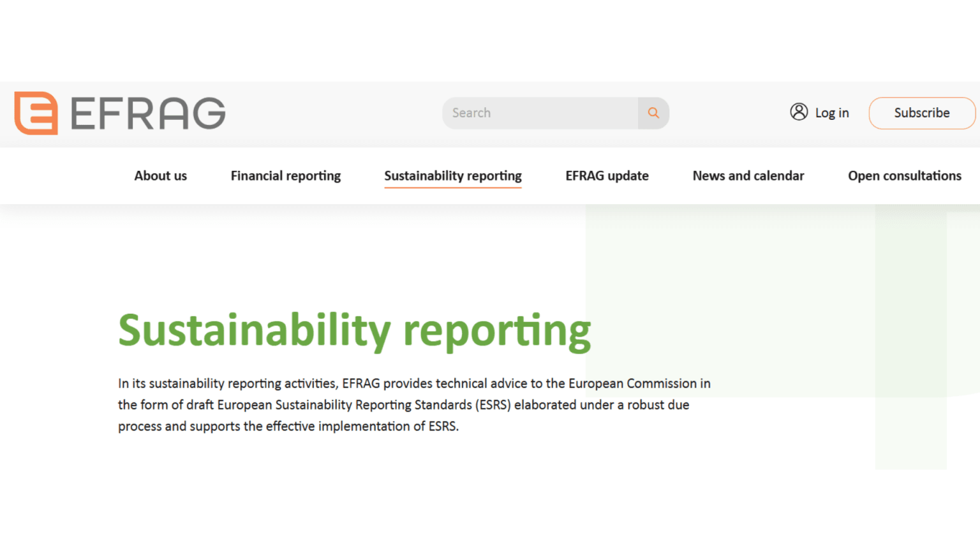This screenshot has width=980, height=551.
Task: Click the highlighted Sustainability reporting nav underline
Action: [452, 187]
